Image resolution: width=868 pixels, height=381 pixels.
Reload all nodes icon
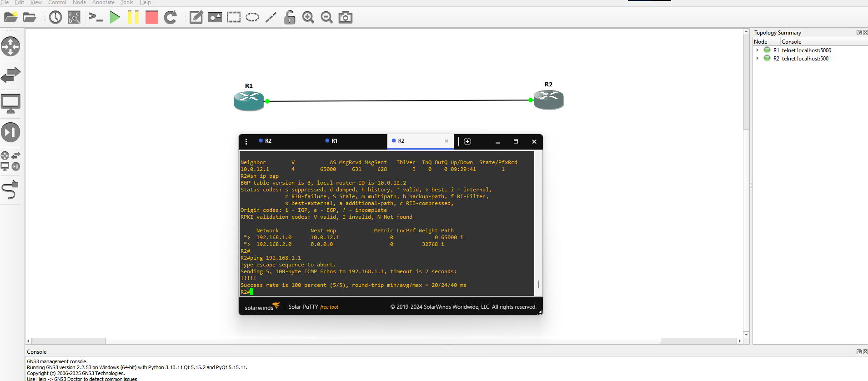171,17
